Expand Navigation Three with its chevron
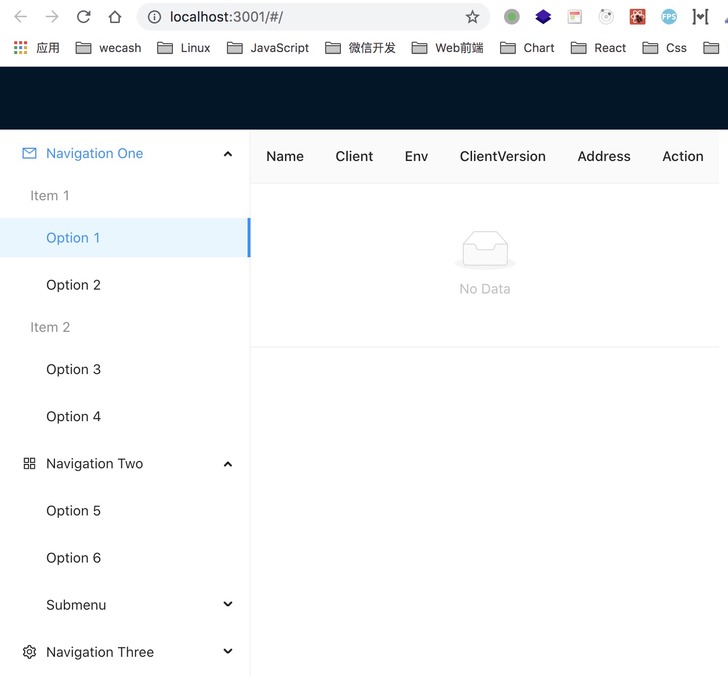 click(228, 651)
